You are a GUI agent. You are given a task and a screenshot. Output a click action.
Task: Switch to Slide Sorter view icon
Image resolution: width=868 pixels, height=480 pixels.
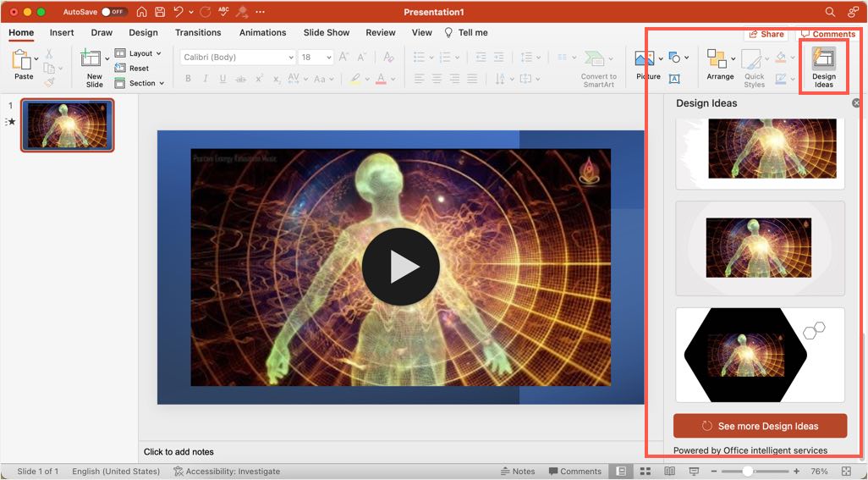click(x=645, y=471)
